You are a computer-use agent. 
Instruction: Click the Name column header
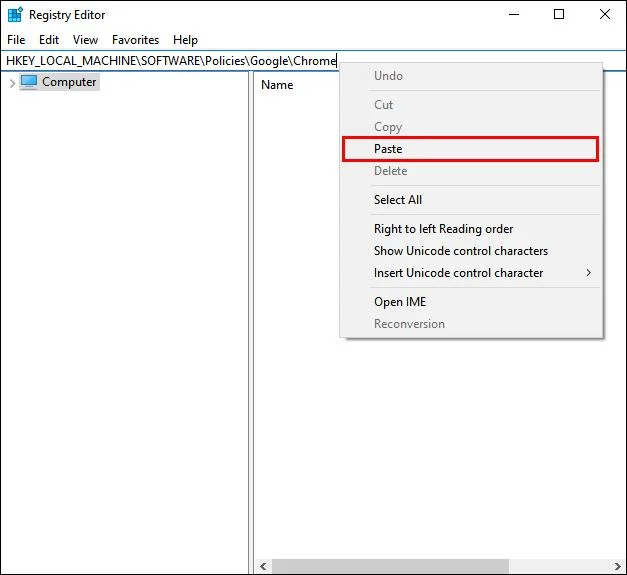tap(277, 85)
